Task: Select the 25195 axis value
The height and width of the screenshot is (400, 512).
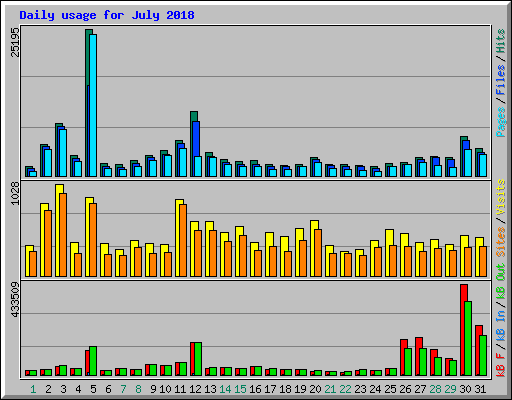Action: pos(15,43)
